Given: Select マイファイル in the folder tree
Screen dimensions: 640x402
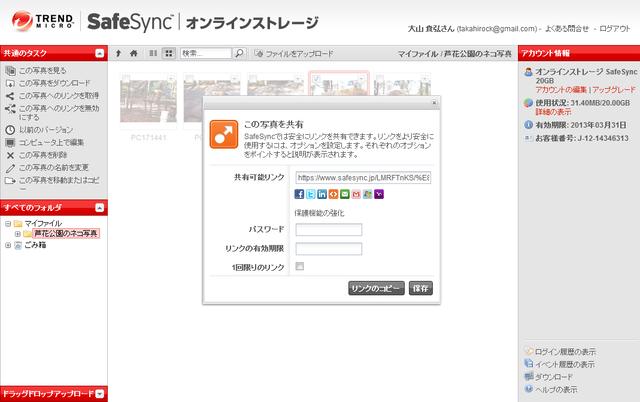Looking at the screenshot, I should point(43,224).
